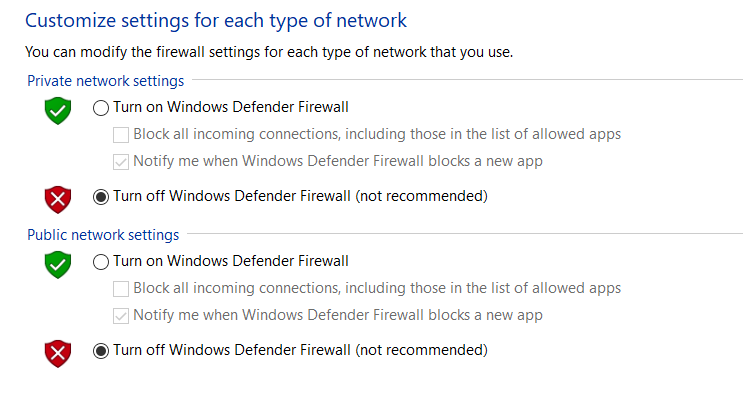The width and height of the screenshot is (749, 400).
Task: Click the green shield icon under Public network
Action: coord(59,264)
